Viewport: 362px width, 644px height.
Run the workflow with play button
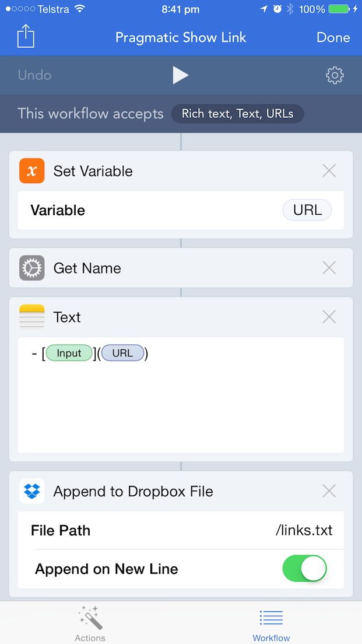click(x=181, y=75)
